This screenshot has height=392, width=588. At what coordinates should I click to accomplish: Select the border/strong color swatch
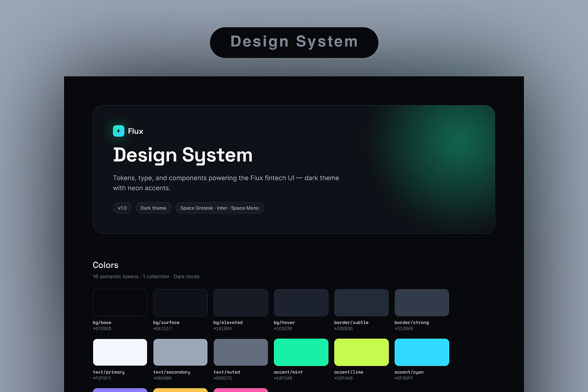pos(422,302)
